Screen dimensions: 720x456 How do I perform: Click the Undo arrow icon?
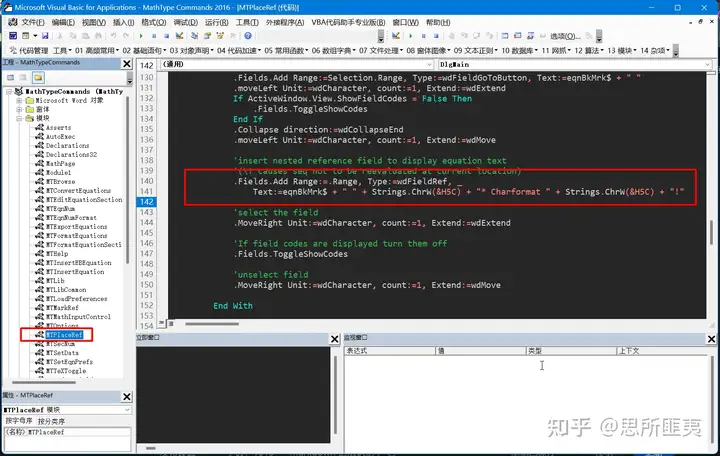point(113,36)
